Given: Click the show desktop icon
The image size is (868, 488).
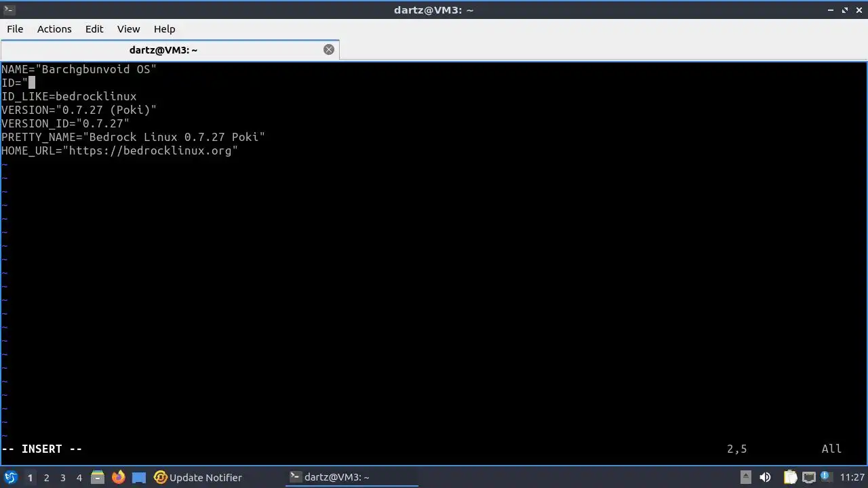Looking at the screenshot, I should click(138, 478).
